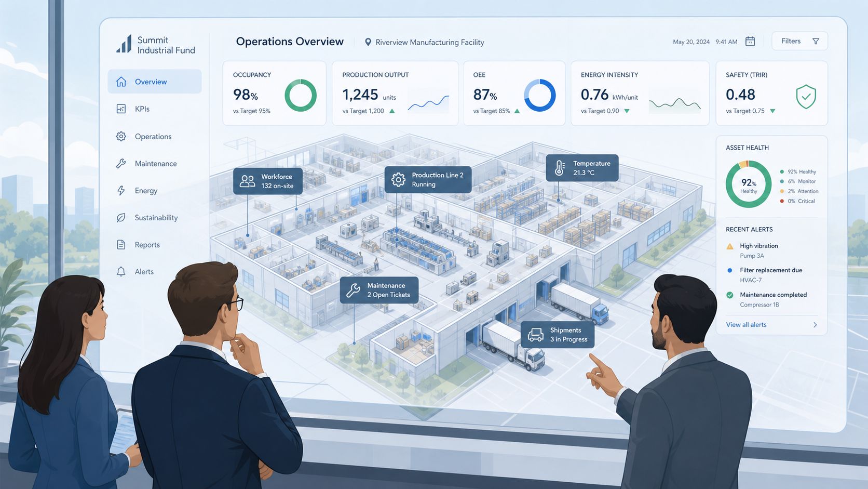This screenshot has height=489, width=868.
Task: Go to the Maintenance menu item
Action: (155, 163)
